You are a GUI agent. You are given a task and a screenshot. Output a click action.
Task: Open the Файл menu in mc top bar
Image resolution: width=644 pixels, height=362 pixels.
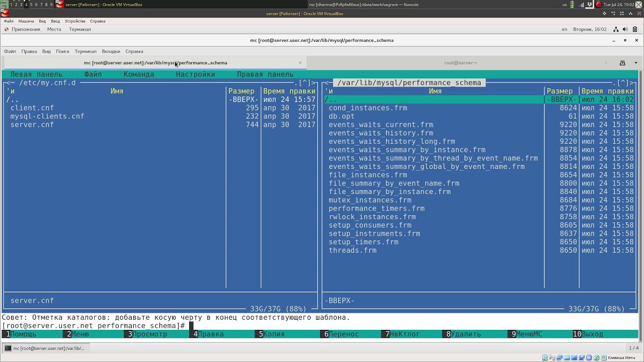[x=93, y=74]
